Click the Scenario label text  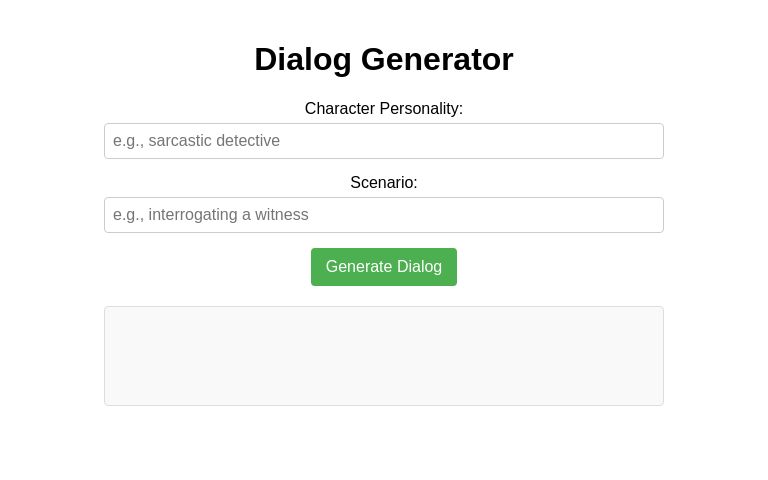coord(384,182)
